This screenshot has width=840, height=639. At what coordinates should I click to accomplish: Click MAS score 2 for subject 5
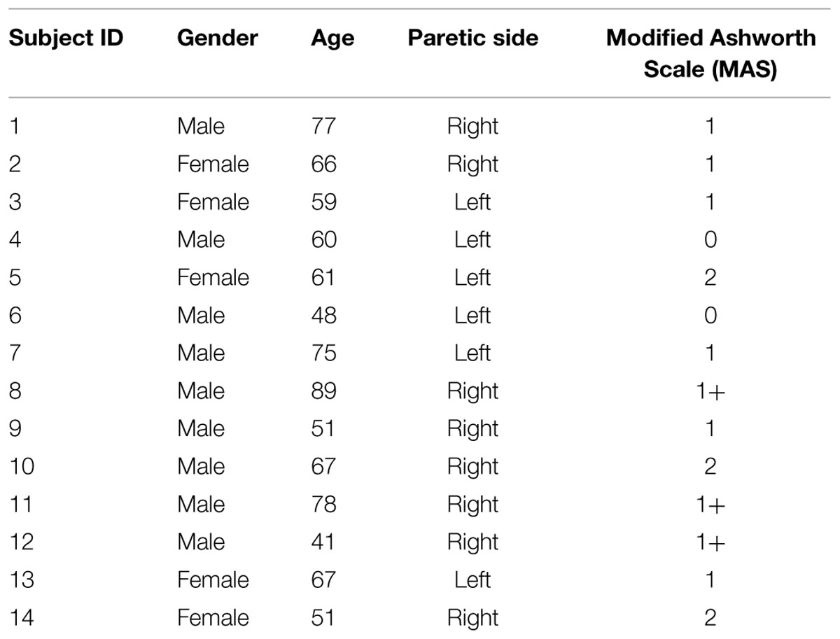point(710,278)
